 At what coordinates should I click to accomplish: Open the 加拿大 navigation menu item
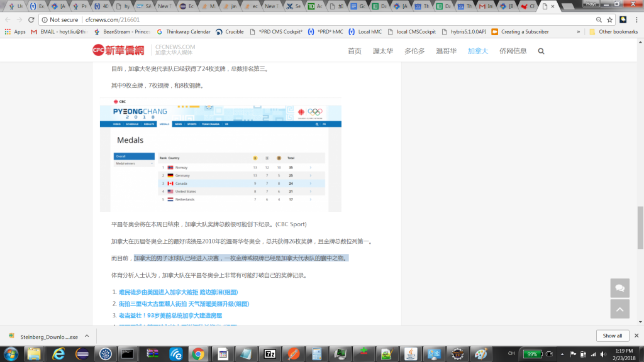[x=477, y=51]
